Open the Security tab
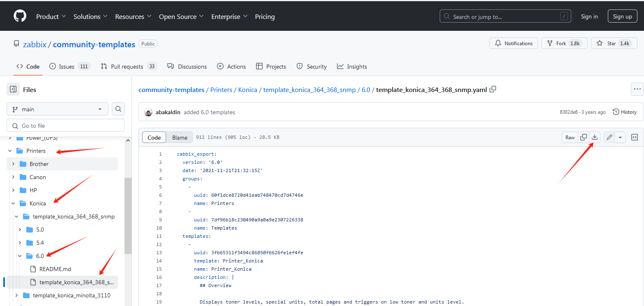 [x=312, y=67]
